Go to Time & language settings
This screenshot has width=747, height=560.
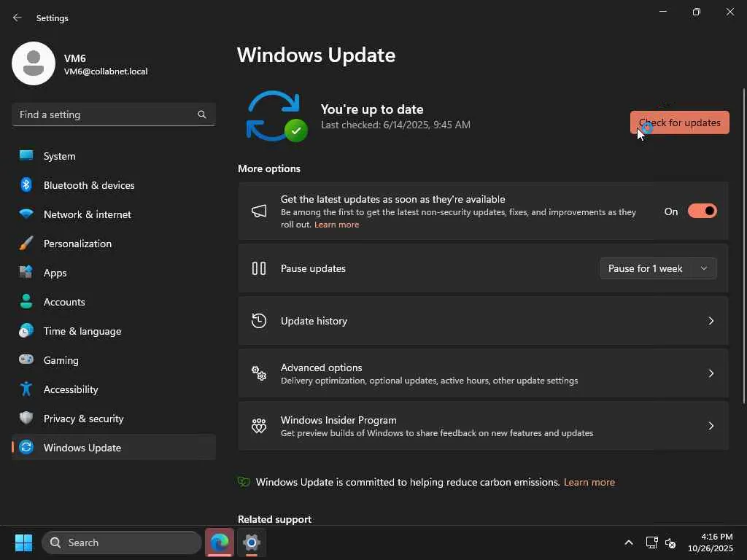tap(82, 331)
